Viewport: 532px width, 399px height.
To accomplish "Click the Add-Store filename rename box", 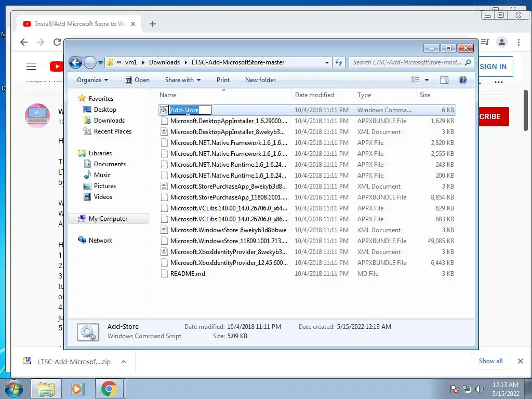I will pyautogui.click(x=190, y=110).
